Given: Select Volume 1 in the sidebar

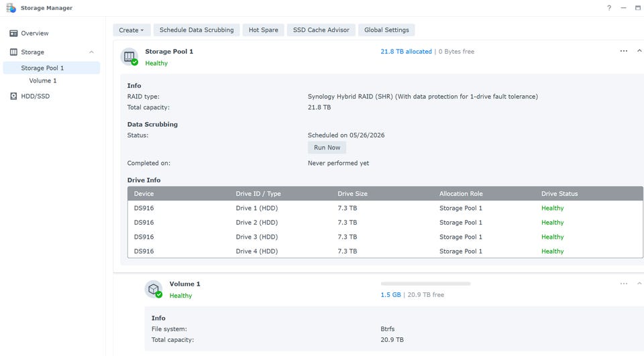Looking at the screenshot, I should point(43,80).
